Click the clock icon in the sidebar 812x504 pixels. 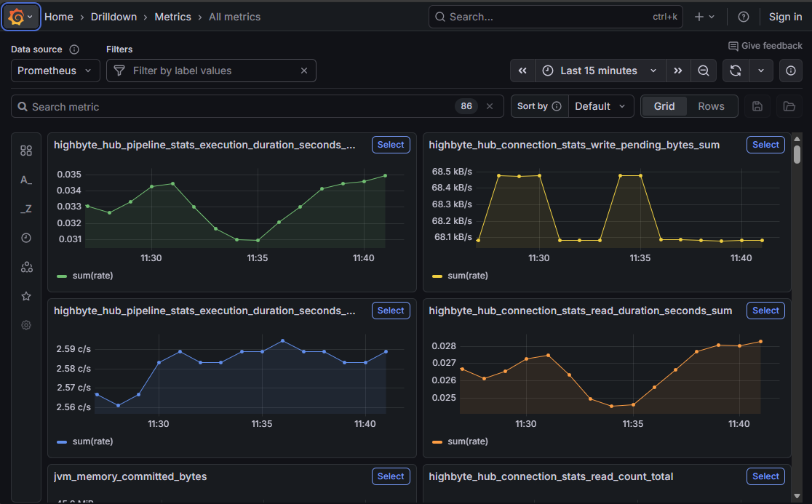click(x=26, y=238)
